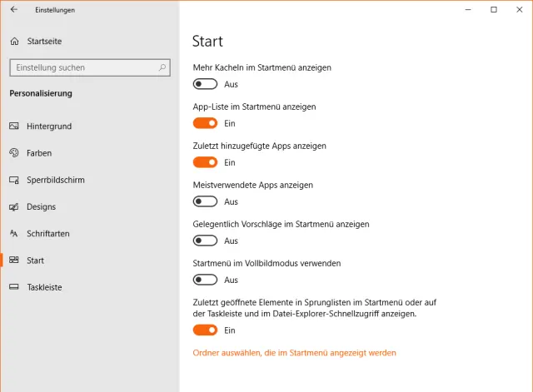Enable Gelegentlich Vorschläge im Startmenü
This screenshot has width=533, height=392.
tap(205, 241)
